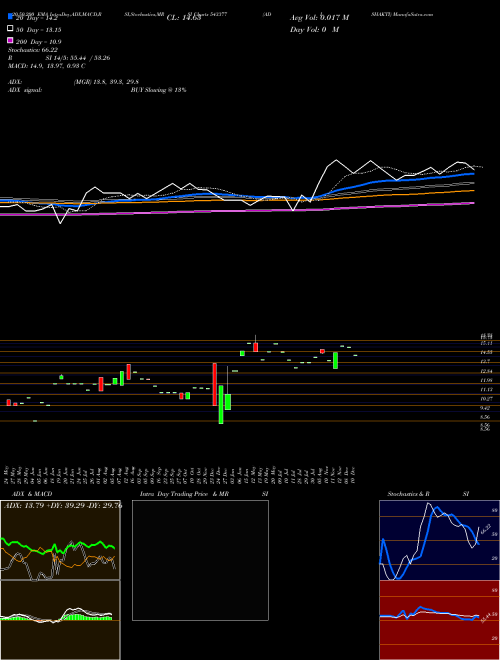Click the '200 Day = 10.9' legend text
The width and height of the screenshot is (500, 660).
click(x=38, y=42)
